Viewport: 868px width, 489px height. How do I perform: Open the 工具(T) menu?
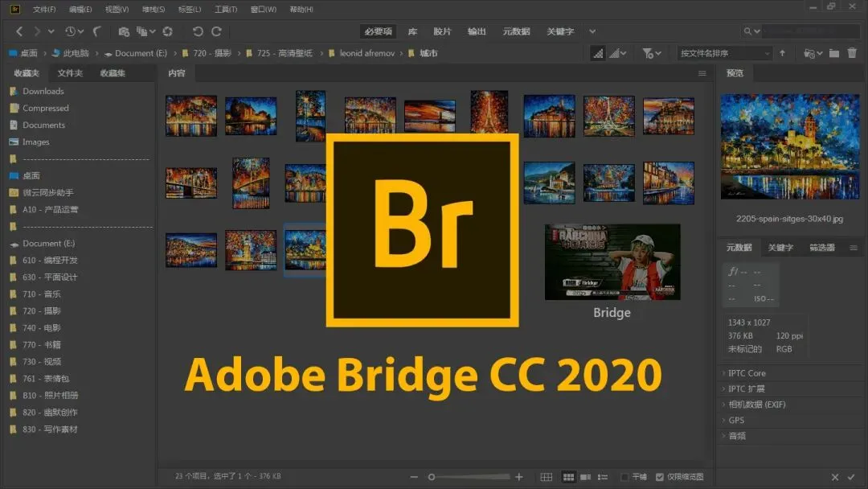(x=226, y=10)
